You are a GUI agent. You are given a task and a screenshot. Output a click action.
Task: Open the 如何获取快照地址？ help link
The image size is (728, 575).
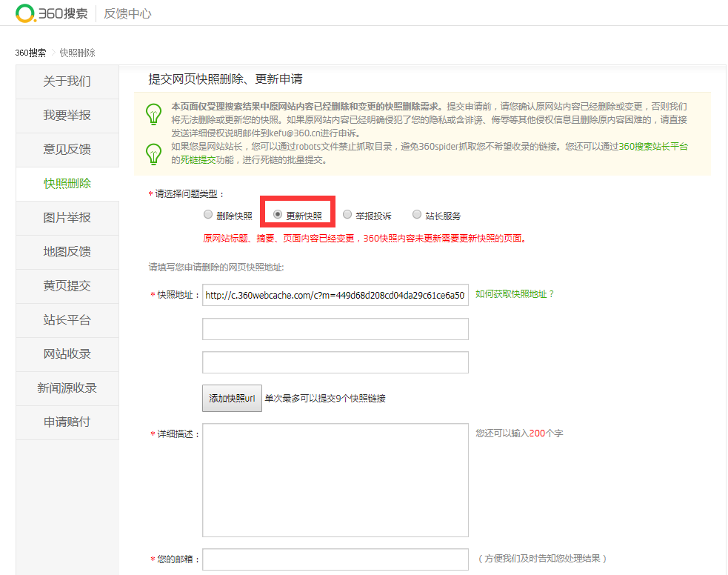click(515, 294)
